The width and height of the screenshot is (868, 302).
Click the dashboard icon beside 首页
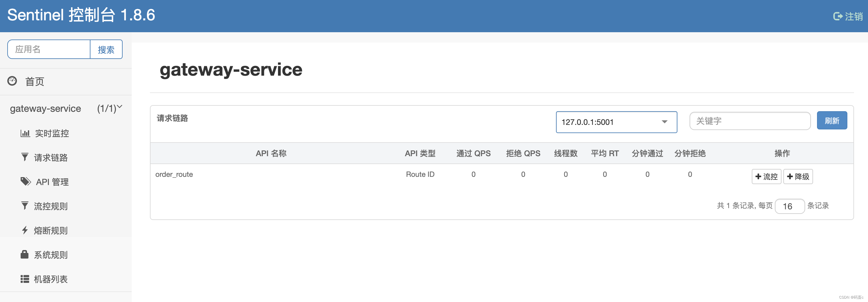click(12, 81)
